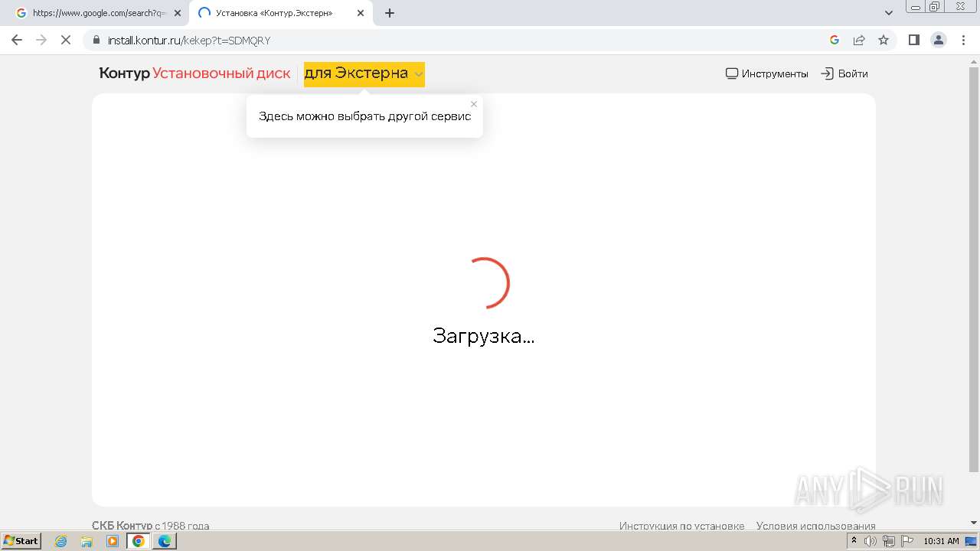Open the Windows Start menu
Viewport: 980px width, 551px height.
coord(21,540)
